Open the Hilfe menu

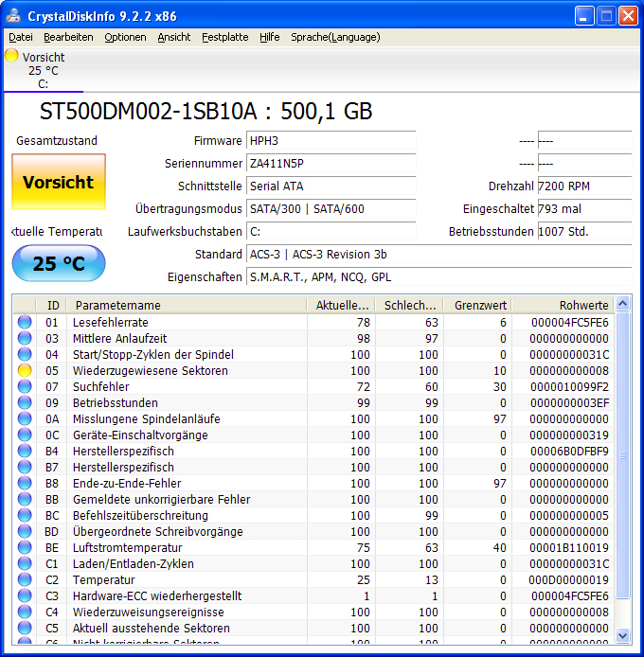(x=270, y=37)
